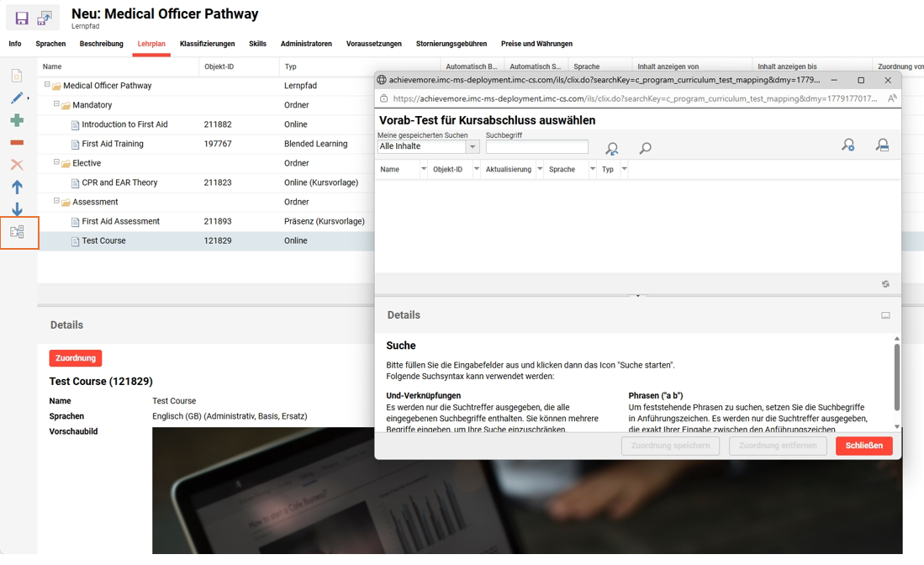
Task: Open search settings magnifier with gear
Action: (848, 145)
